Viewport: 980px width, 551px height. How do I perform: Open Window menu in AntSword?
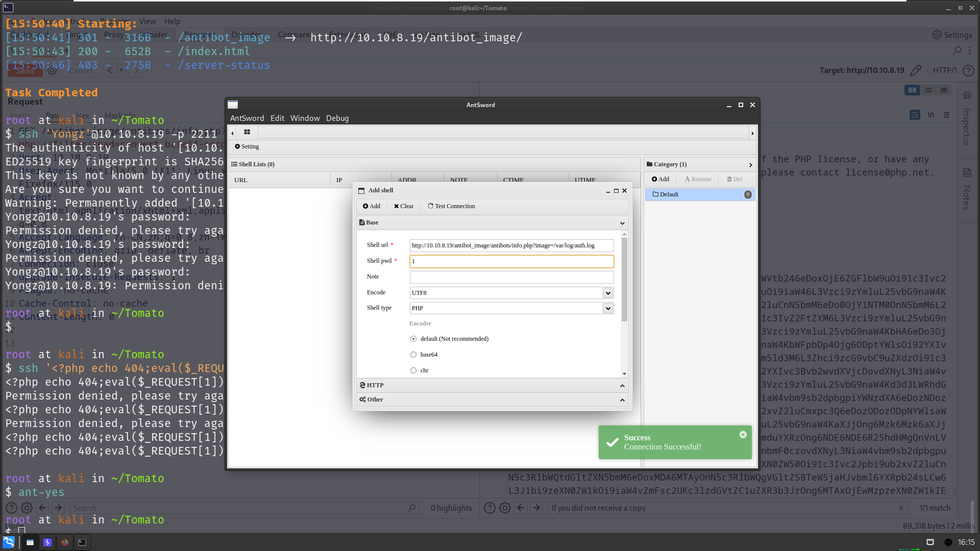[305, 118]
